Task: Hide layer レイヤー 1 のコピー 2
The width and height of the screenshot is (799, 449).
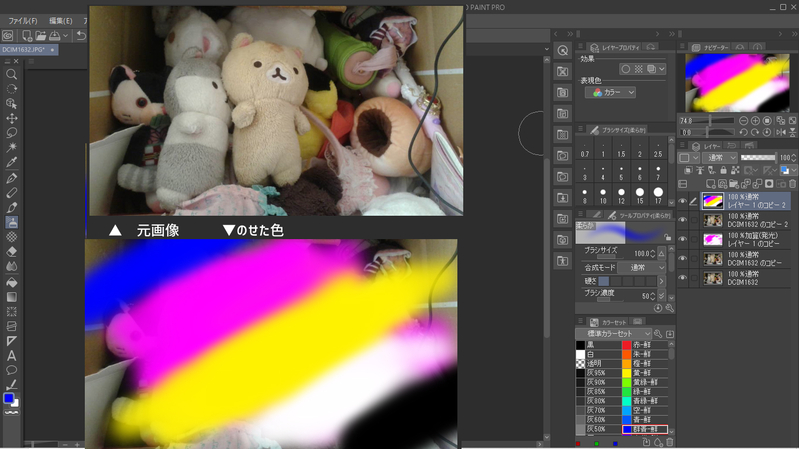Action: (682, 201)
